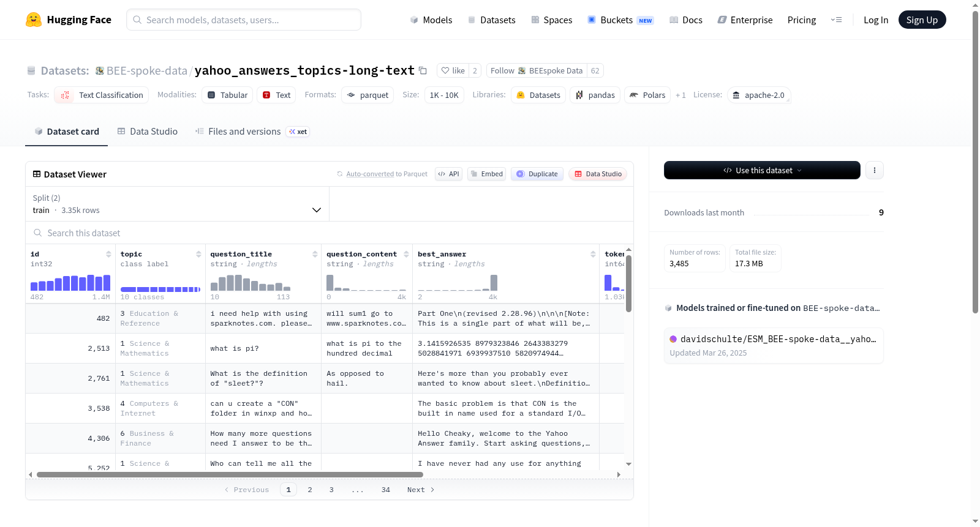980x527 pixels.
Task: Expand the Split train dropdown
Action: pos(177,204)
